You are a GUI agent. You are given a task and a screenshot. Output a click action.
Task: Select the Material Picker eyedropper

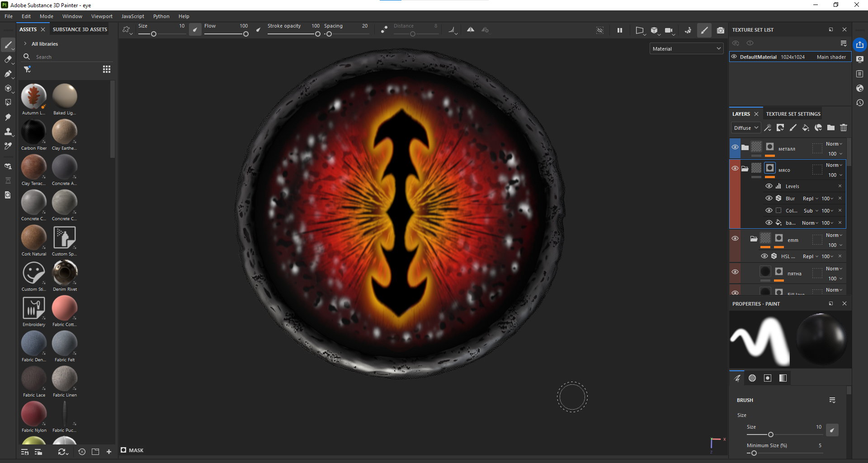8,146
